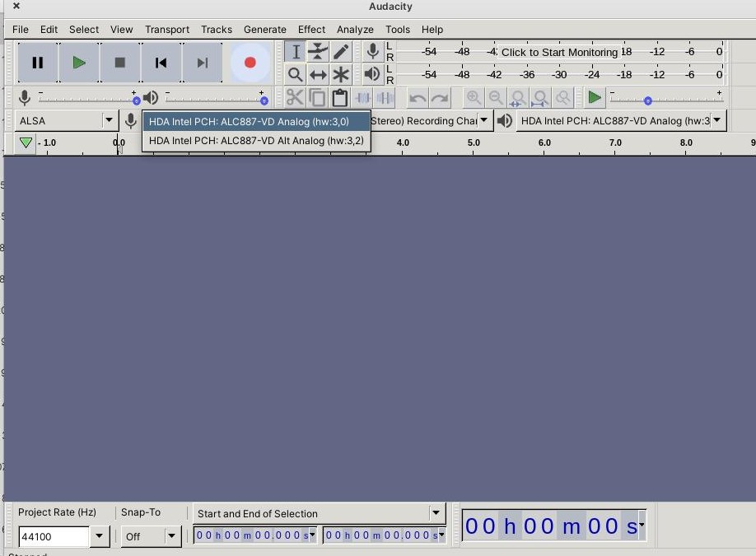Viewport: 756px width, 556px height.
Task: Select the Time Shift tool
Action: [318, 75]
